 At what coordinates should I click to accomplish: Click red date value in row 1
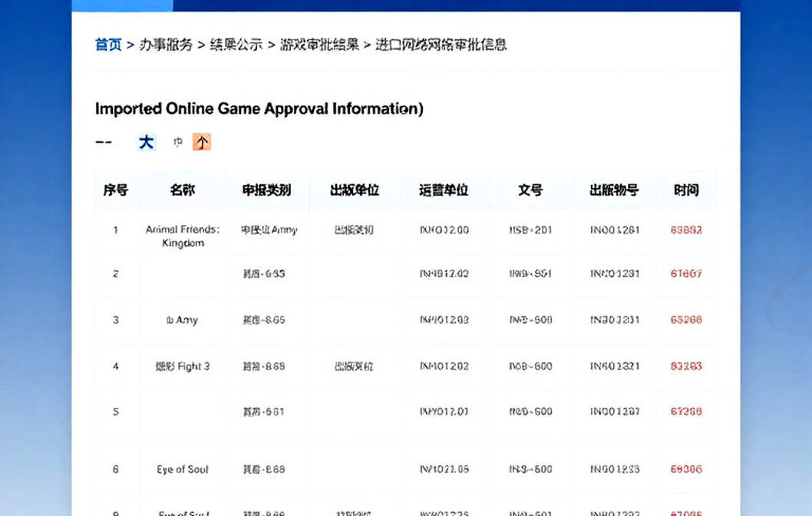686,230
